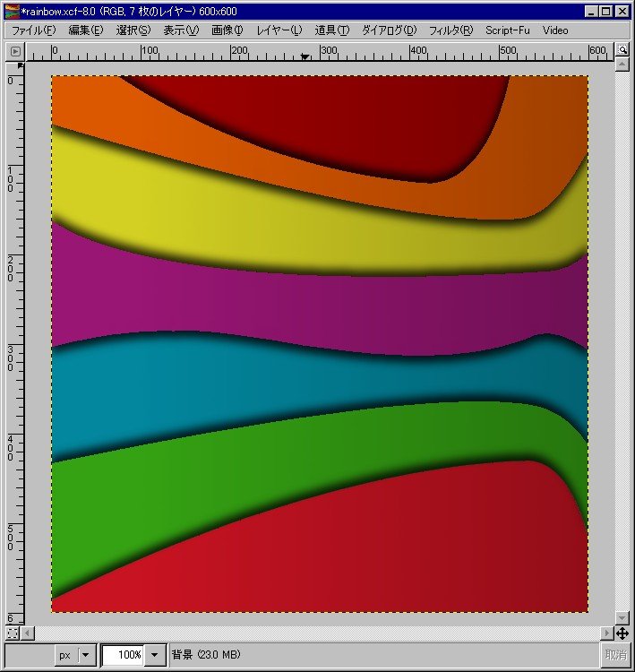The image size is (635, 672).
Task: Open the ファイル(F) menu
Action: point(33,30)
